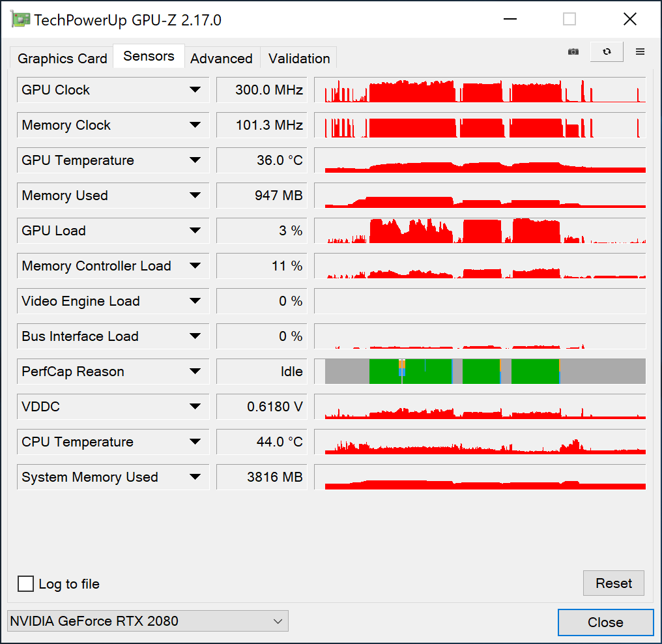Screen dimensions: 662x644
Task: Click the 947 MB Memory Used value
Action: 262,195
